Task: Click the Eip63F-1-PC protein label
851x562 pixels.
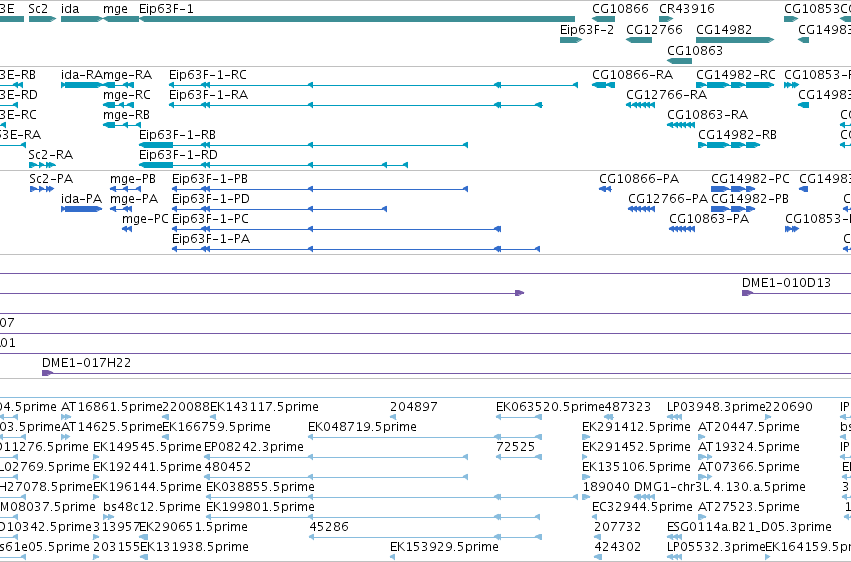Action: coord(210,219)
